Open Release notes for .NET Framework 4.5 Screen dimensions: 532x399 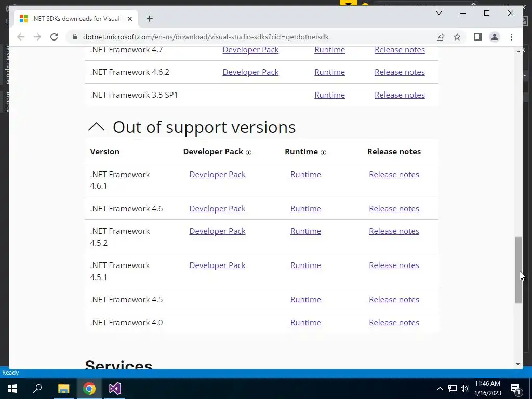(x=394, y=299)
